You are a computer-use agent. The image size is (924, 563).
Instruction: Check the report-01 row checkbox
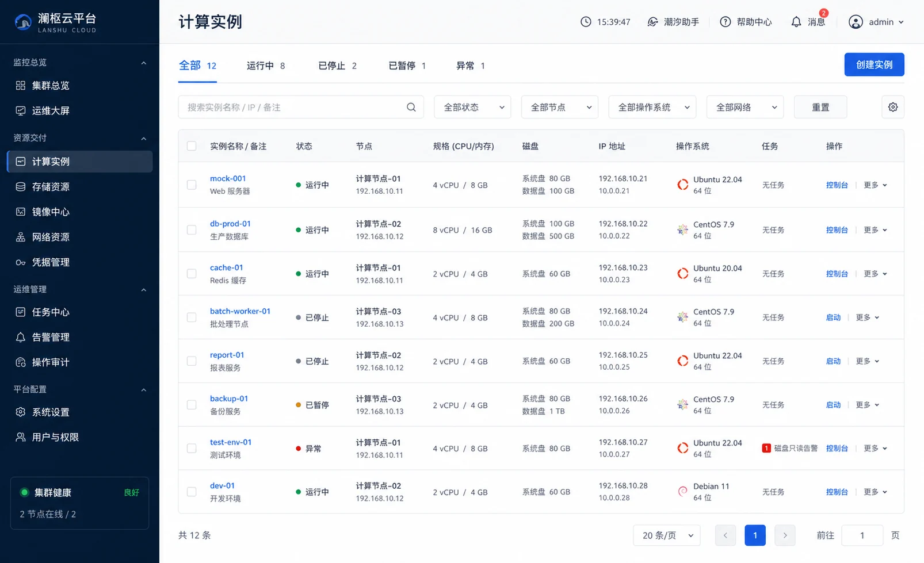point(192,361)
